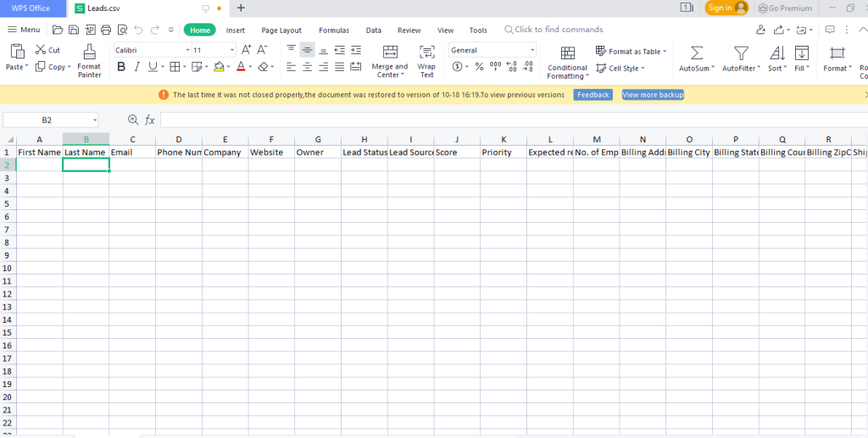Expand the Conditional Formatting menu
The image size is (868, 438).
coord(587,76)
